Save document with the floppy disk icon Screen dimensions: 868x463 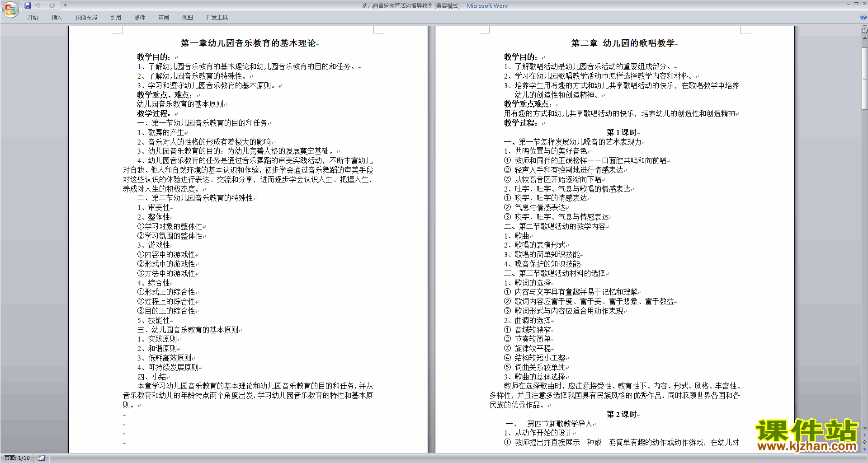28,5
